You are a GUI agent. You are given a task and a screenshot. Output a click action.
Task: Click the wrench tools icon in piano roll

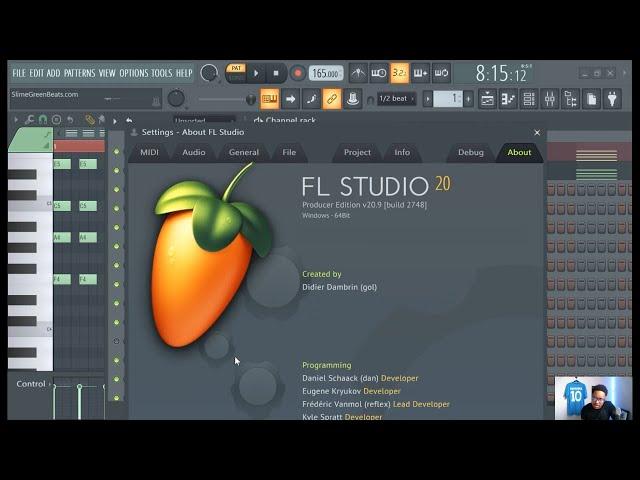point(29,120)
